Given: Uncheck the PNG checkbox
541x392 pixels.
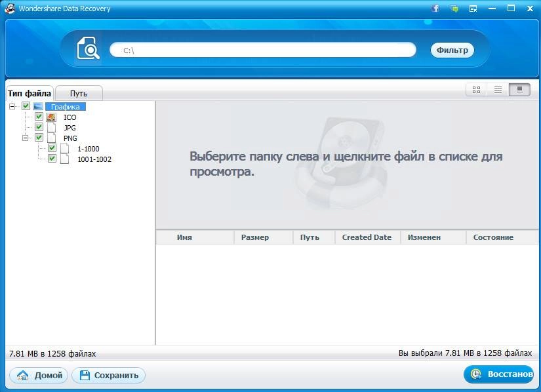Looking at the screenshot, I should point(39,138).
